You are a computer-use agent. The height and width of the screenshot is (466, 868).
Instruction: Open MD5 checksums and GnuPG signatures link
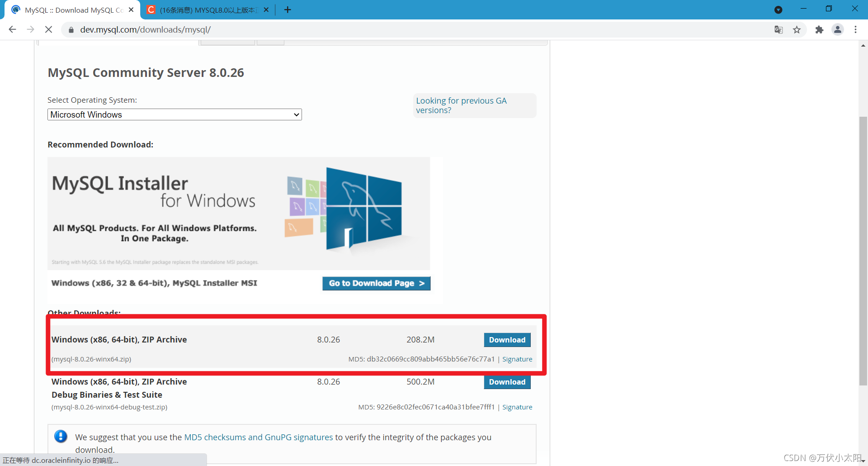tap(259, 437)
